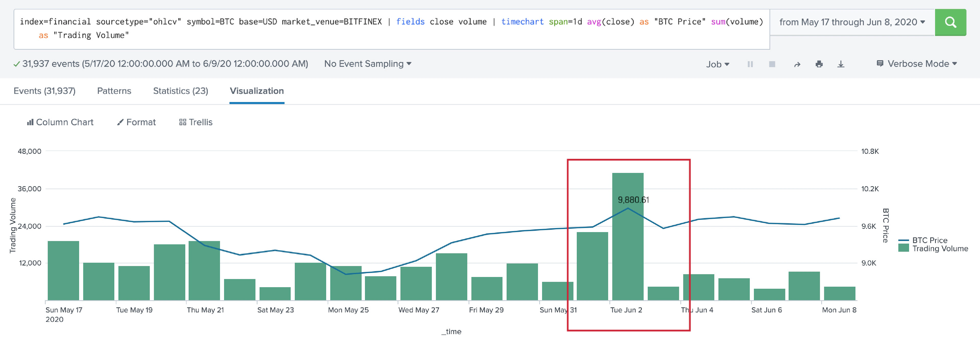Click the Wed May 27 axis label
The height and width of the screenshot is (341, 980).
(x=419, y=310)
